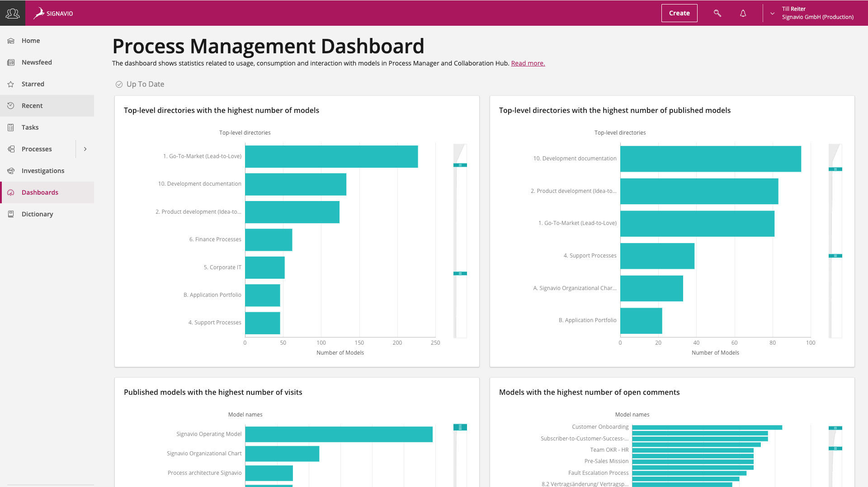
Task: Select Dashboards in the sidebar
Action: click(47, 192)
